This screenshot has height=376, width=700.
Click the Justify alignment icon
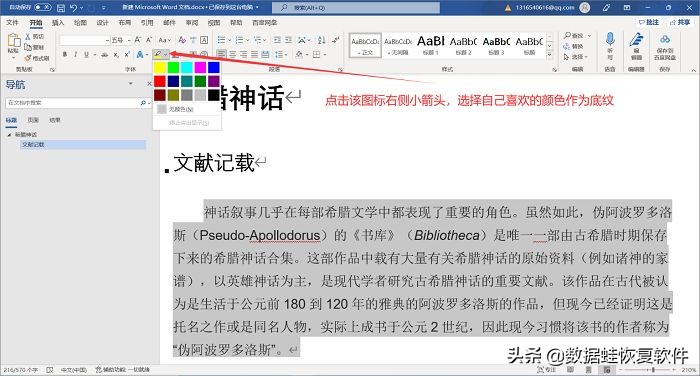(254, 54)
